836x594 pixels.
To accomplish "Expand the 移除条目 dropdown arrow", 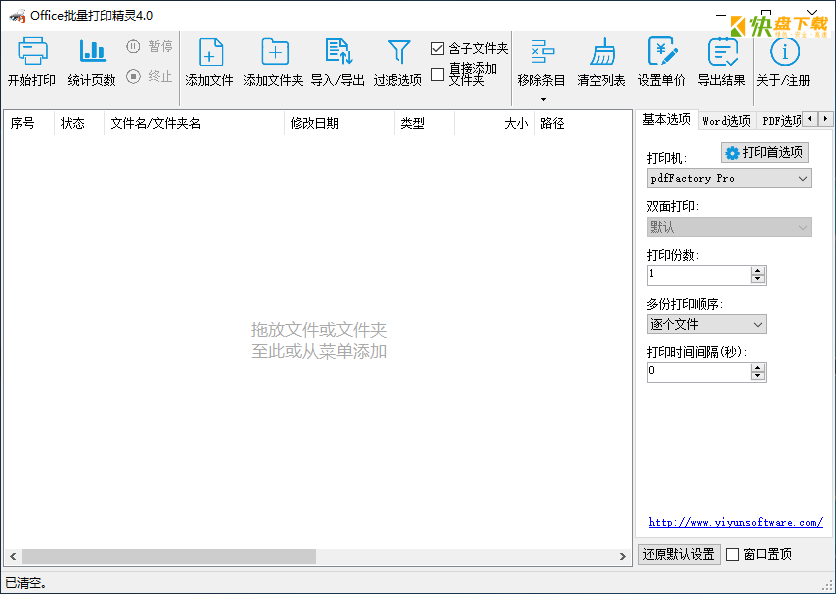I will [x=543, y=99].
